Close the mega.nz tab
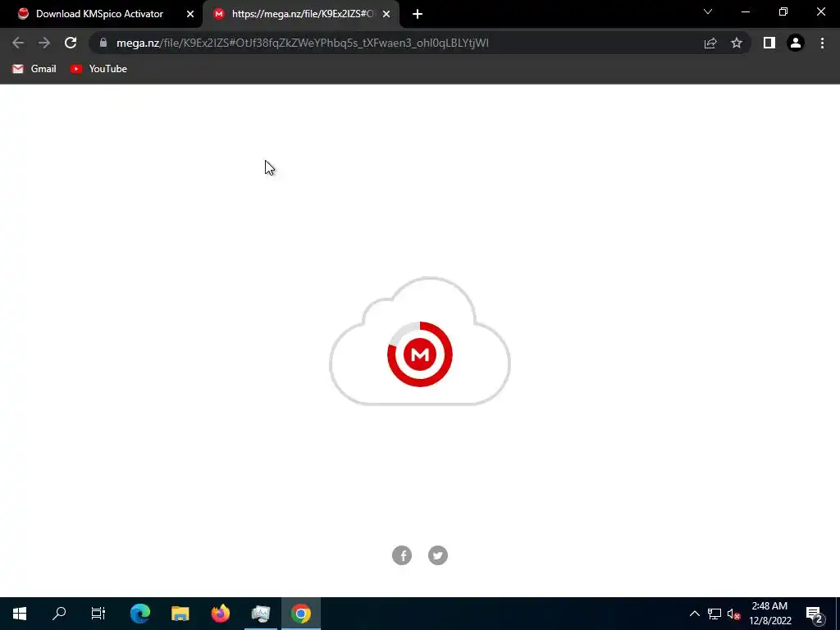Screen dimensions: 840x630 (386, 14)
